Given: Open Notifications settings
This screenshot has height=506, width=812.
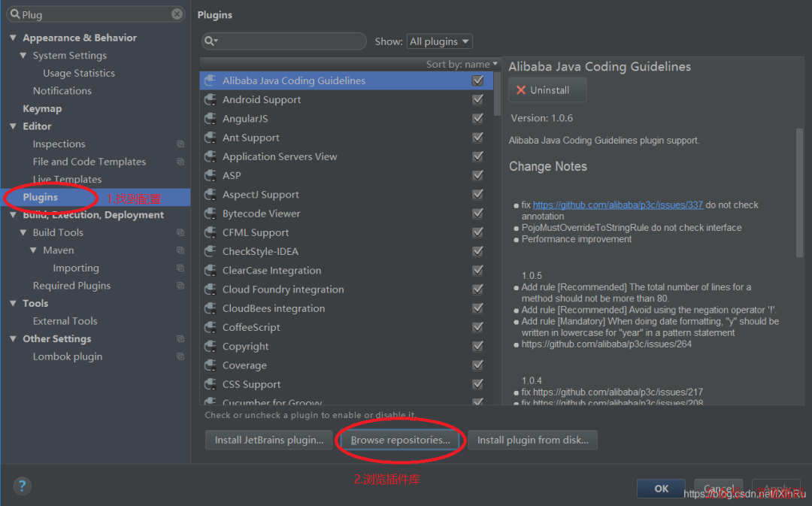Looking at the screenshot, I should (62, 91).
